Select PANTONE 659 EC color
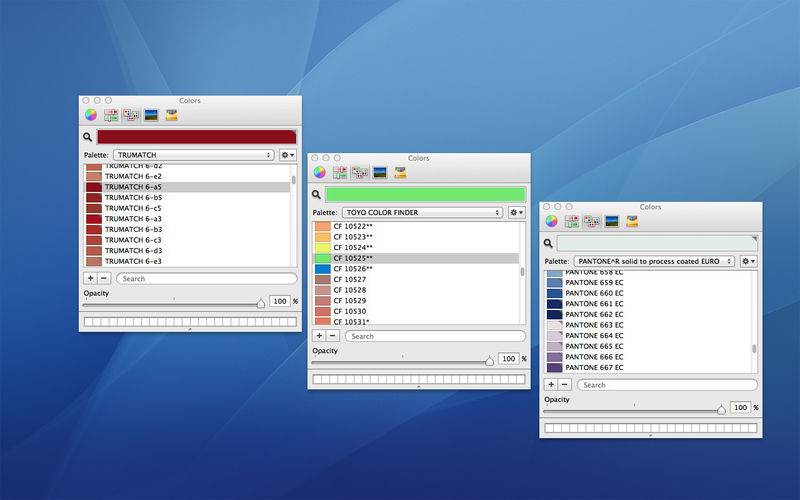Viewport: 800px width, 500px height. point(648,283)
